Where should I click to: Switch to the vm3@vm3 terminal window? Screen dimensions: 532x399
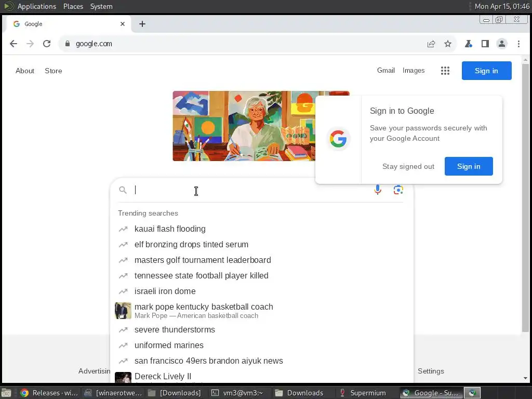pos(237,393)
